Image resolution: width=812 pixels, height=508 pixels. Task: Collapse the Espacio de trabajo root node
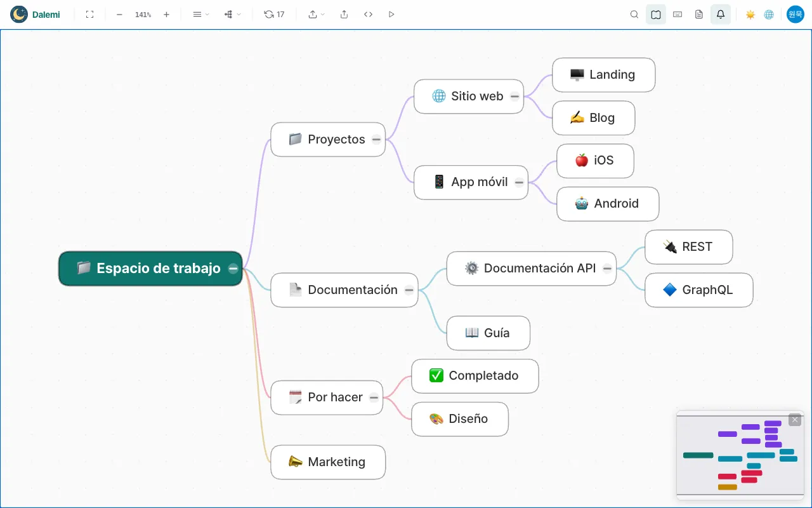click(233, 269)
